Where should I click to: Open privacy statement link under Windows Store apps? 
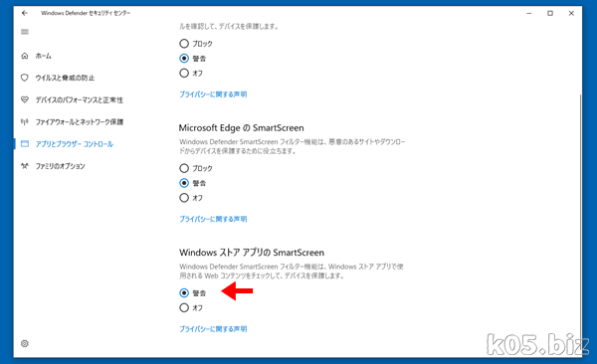(213, 329)
